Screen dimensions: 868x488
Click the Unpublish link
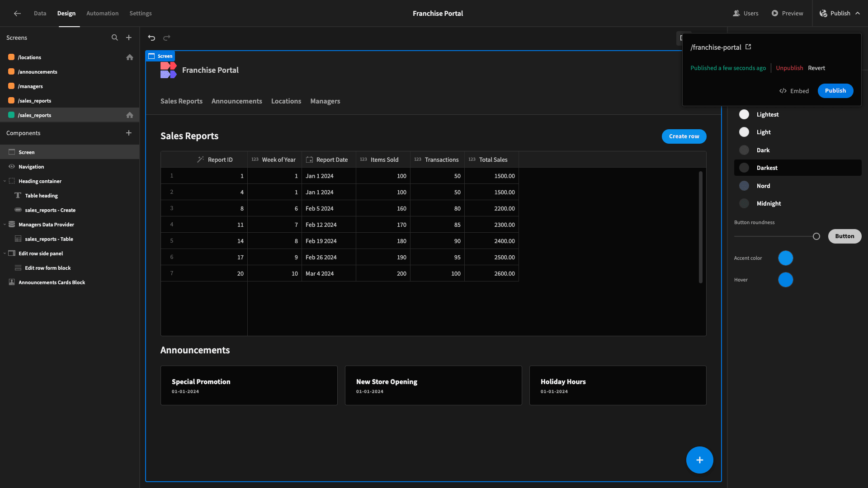point(789,68)
